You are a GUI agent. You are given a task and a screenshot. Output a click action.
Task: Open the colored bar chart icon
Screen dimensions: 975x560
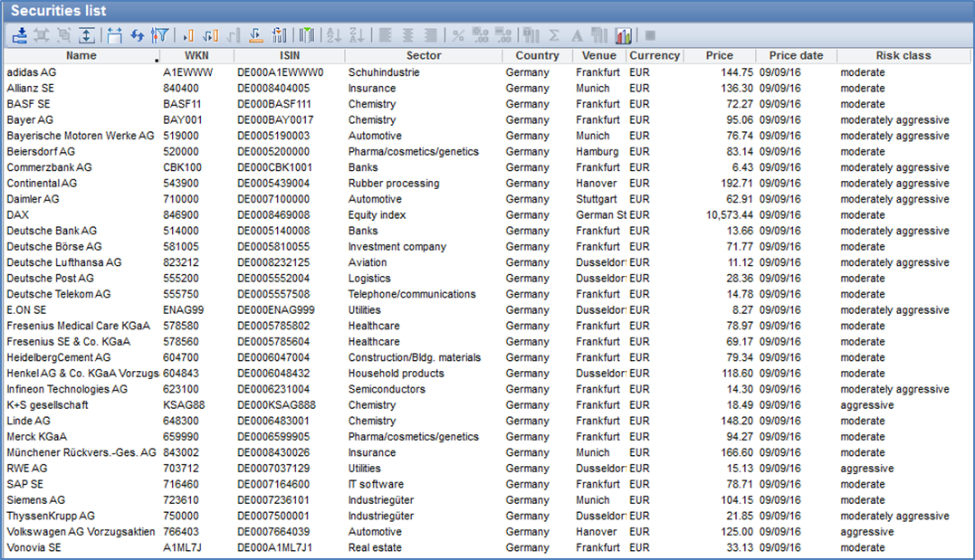[x=623, y=35]
